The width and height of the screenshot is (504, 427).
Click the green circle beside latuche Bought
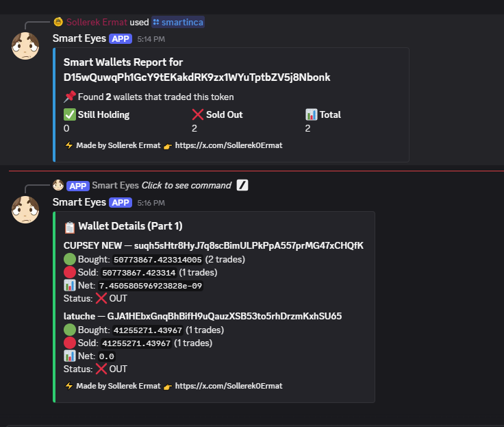pos(70,330)
